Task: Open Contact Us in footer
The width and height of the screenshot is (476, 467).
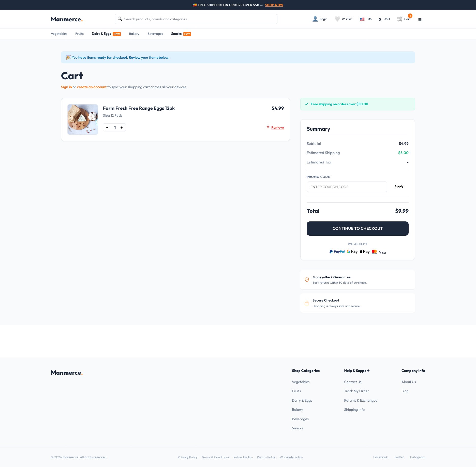Action: pyautogui.click(x=353, y=382)
